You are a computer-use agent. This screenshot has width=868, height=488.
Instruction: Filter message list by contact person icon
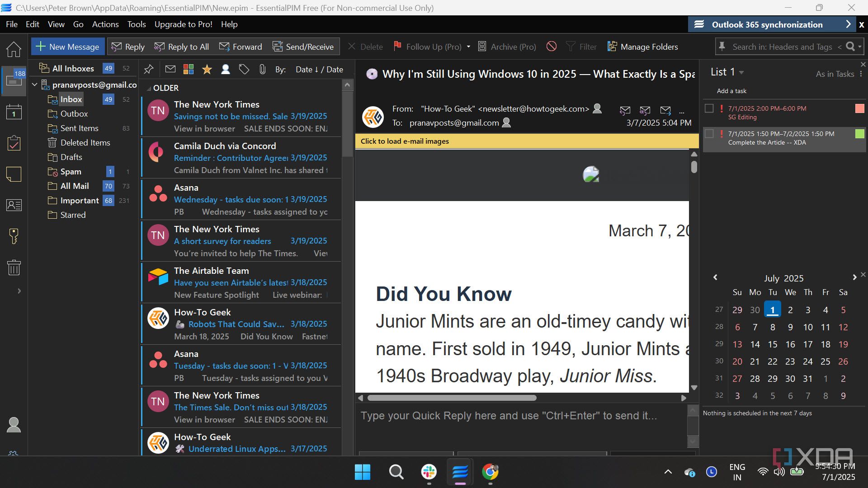click(x=225, y=69)
